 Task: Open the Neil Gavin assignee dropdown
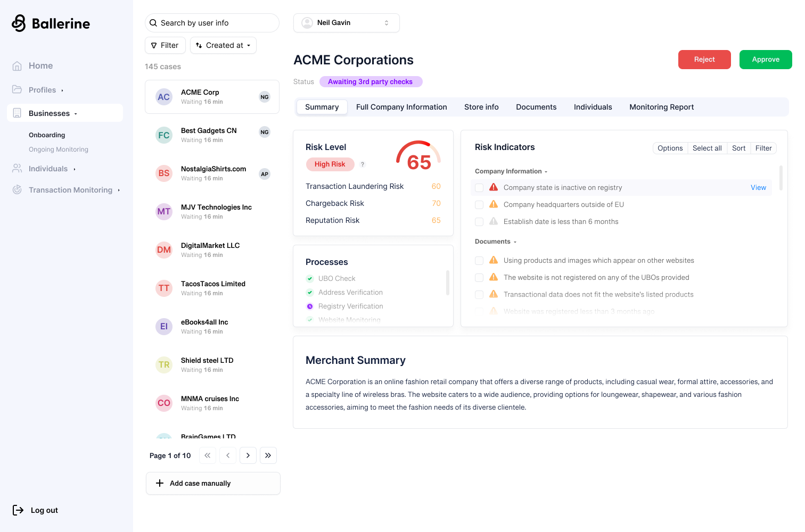346,23
